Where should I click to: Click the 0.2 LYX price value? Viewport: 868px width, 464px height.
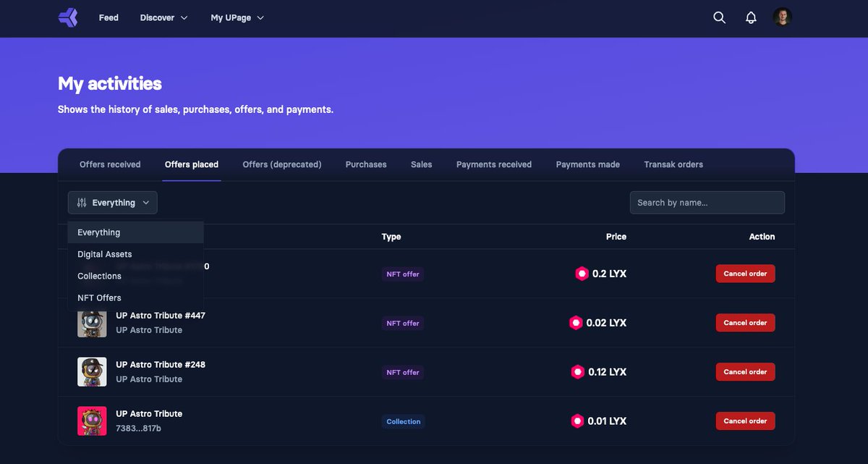coord(610,274)
